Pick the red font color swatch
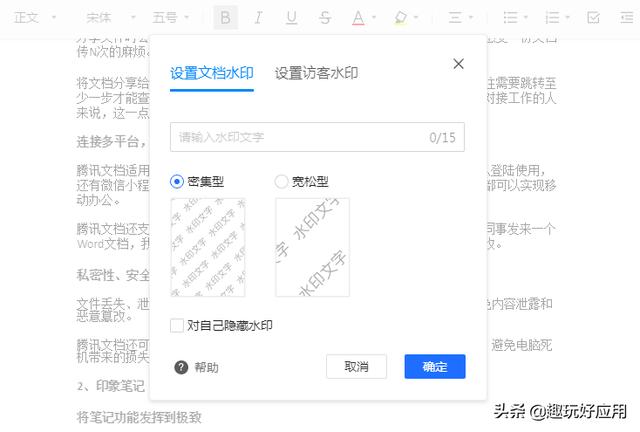 [359, 17]
